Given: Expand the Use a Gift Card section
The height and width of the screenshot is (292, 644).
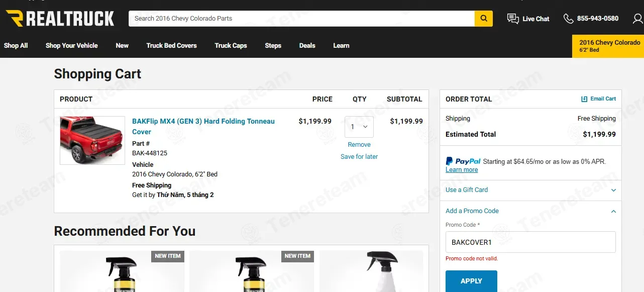Looking at the screenshot, I should pyautogui.click(x=530, y=190).
